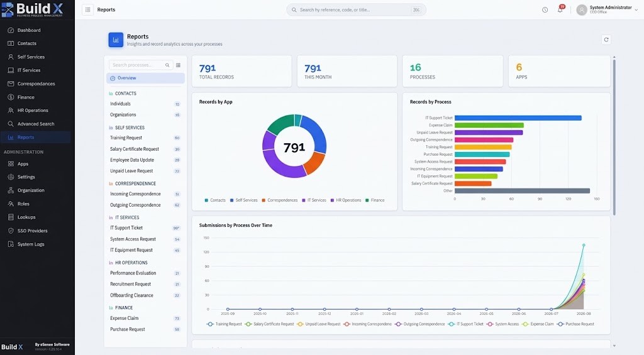644x355 pixels.
Task: Click the Organization hierarchy icon
Action: tap(11, 190)
